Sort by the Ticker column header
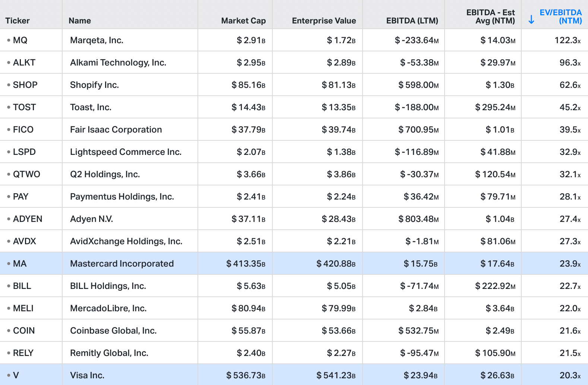The image size is (588, 385). pyautogui.click(x=18, y=21)
